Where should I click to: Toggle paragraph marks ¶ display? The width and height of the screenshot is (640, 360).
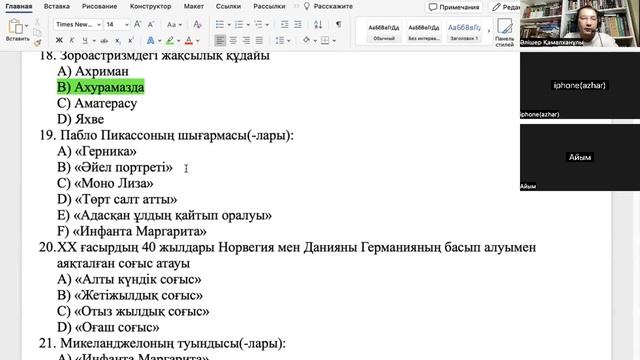click(338, 24)
